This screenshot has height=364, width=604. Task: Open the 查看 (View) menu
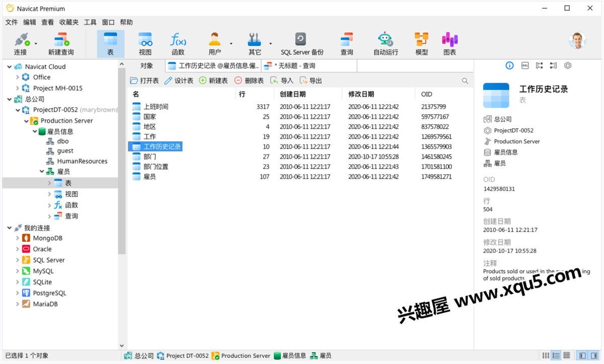coord(48,22)
